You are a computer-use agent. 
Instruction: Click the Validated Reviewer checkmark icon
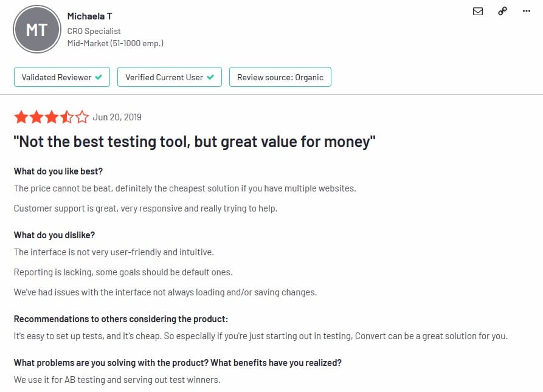click(x=98, y=77)
